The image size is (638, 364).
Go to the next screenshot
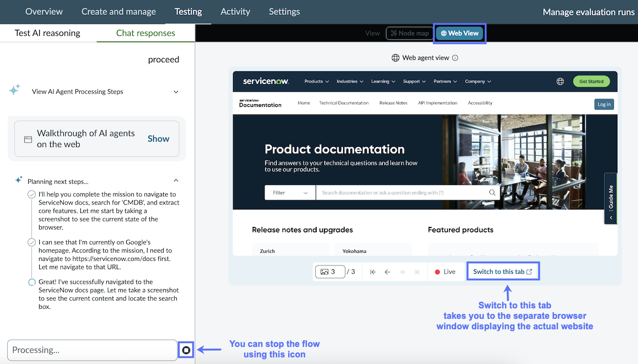[x=402, y=271]
